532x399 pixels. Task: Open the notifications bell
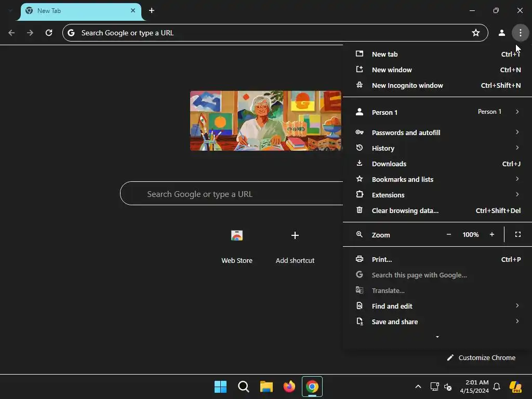497,387
